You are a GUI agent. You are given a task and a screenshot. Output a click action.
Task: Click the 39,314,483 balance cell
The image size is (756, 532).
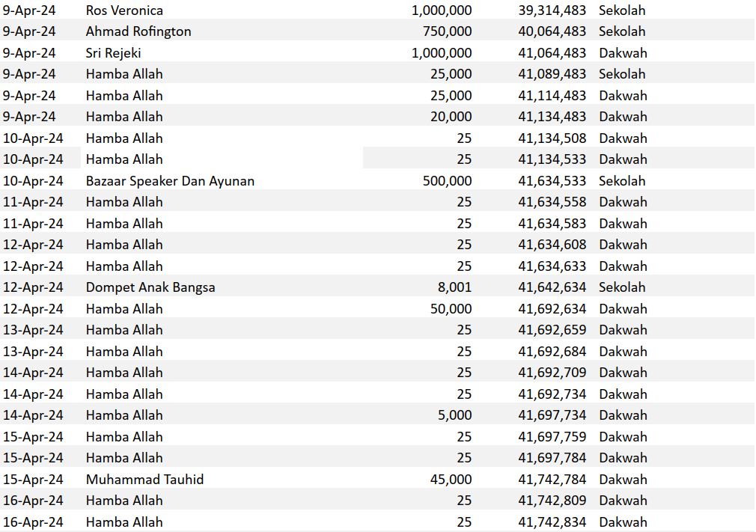[552, 10]
